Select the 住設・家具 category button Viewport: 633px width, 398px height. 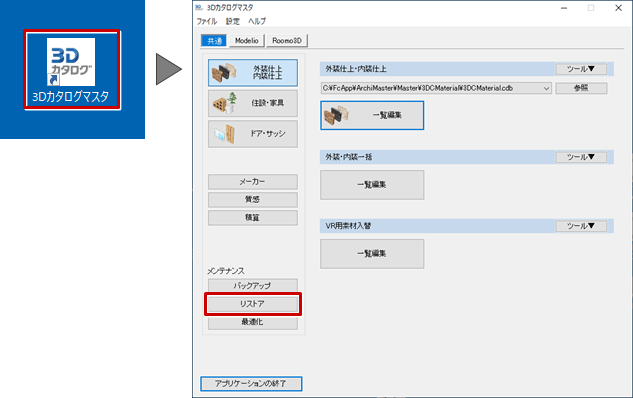tap(253, 103)
